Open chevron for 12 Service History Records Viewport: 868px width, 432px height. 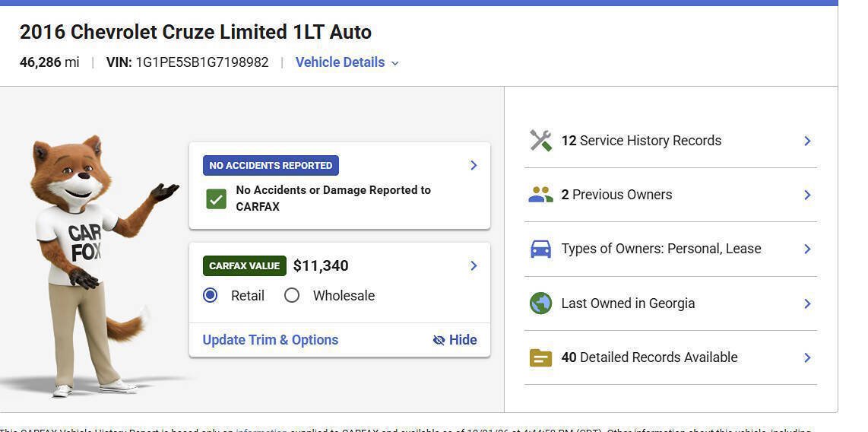pyautogui.click(x=808, y=141)
